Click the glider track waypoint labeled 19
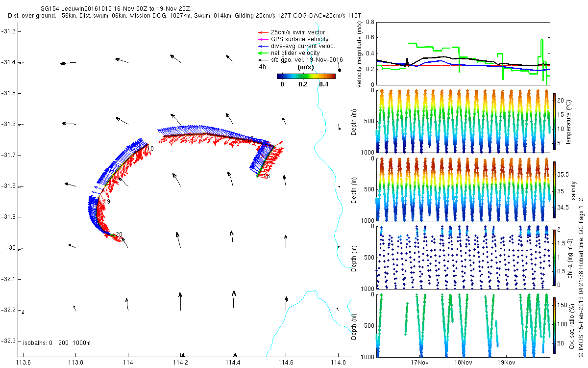Screen dimensions: 588x368 point(106,202)
